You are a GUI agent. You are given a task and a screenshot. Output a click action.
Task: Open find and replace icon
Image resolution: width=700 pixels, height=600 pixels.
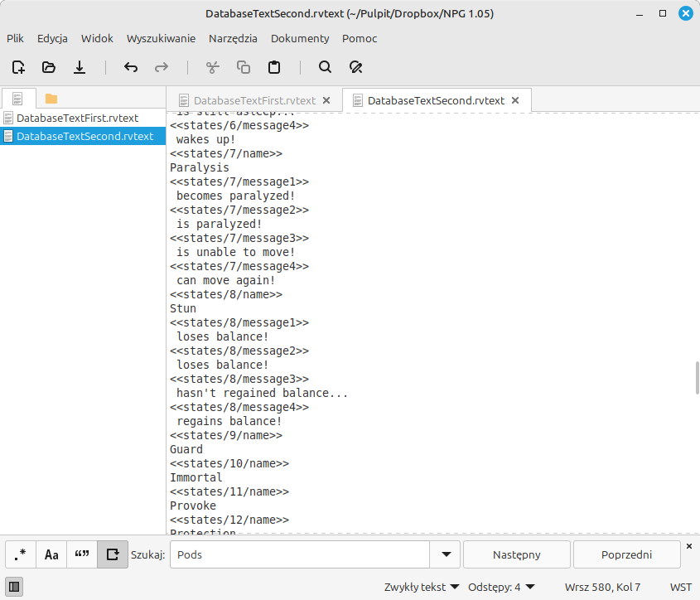(x=356, y=67)
